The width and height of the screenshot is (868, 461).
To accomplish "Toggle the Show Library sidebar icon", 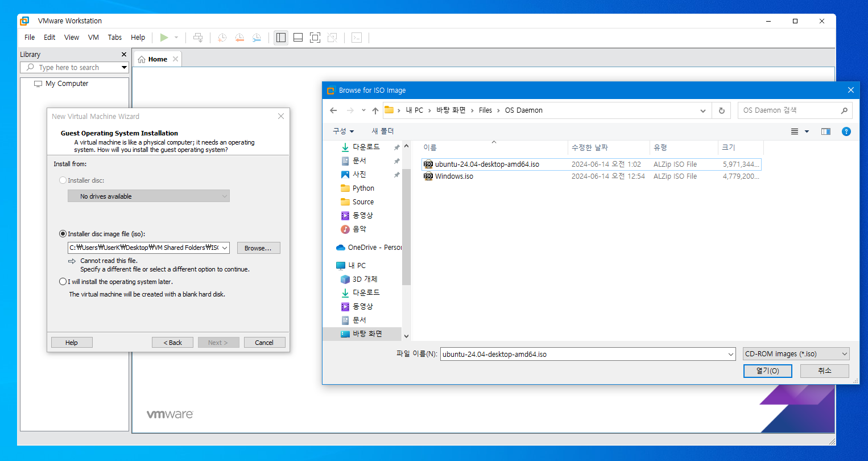I will click(x=281, y=38).
